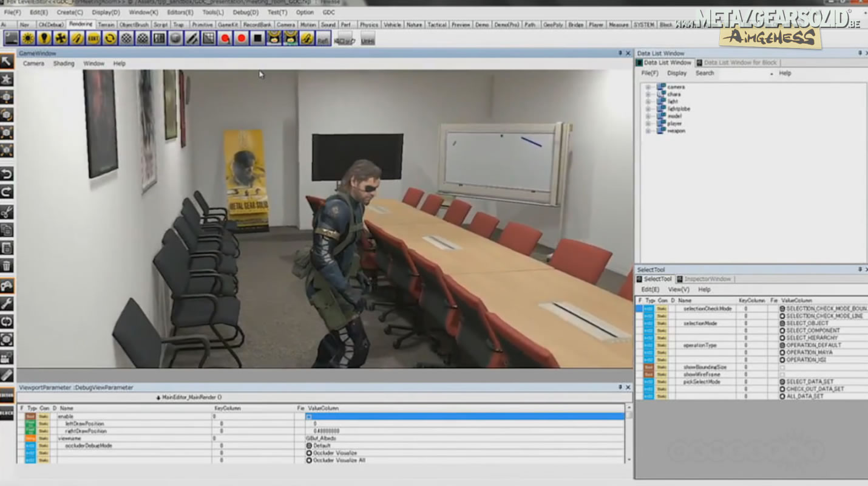Expand the player tree node
This screenshot has height=486, width=868.
pyautogui.click(x=648, y=123)
